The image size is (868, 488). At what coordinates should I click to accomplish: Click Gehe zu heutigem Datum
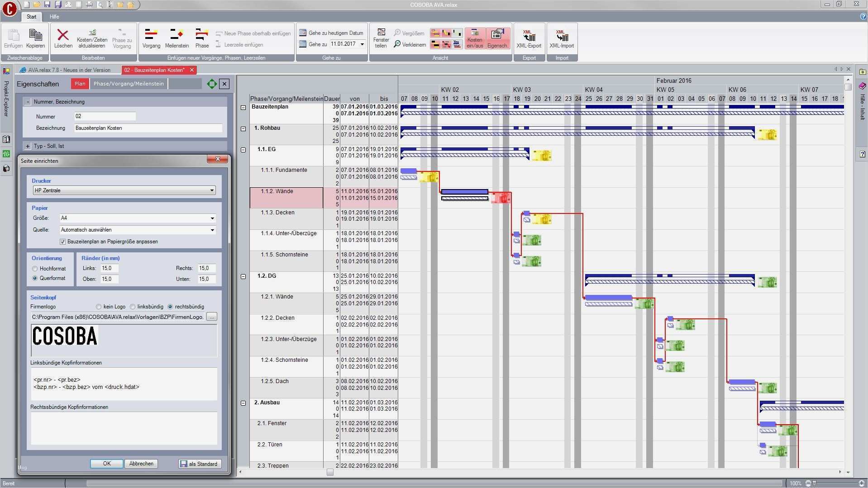click(x=332, y=33)
